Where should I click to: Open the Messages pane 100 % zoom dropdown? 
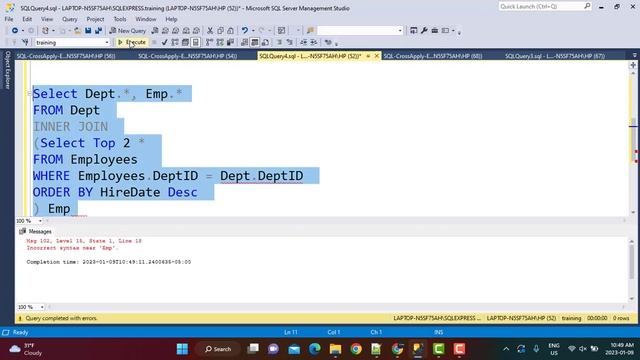pos(42,307)
